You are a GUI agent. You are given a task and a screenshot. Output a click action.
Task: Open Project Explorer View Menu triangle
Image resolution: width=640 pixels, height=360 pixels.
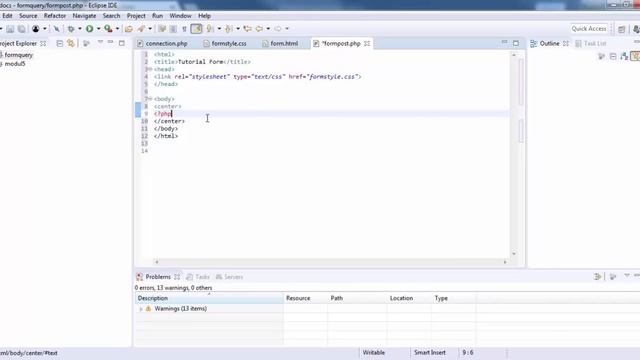[100, 42]
